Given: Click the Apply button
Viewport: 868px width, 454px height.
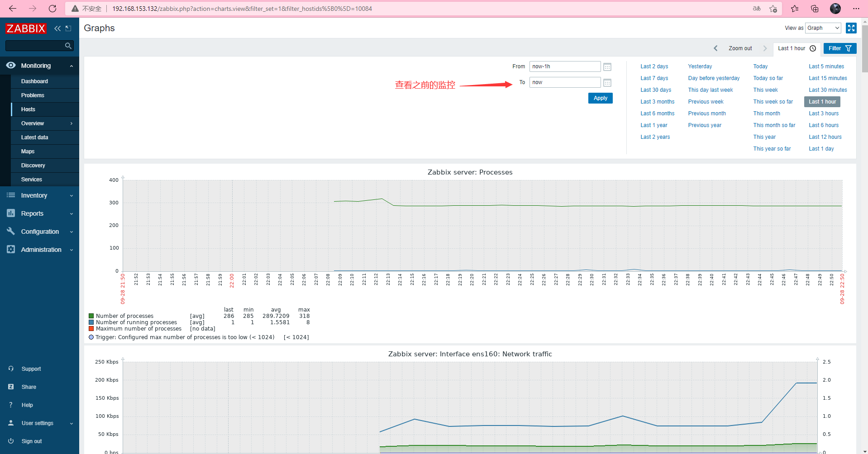Looking at the screenshot, I should (600, 98).
